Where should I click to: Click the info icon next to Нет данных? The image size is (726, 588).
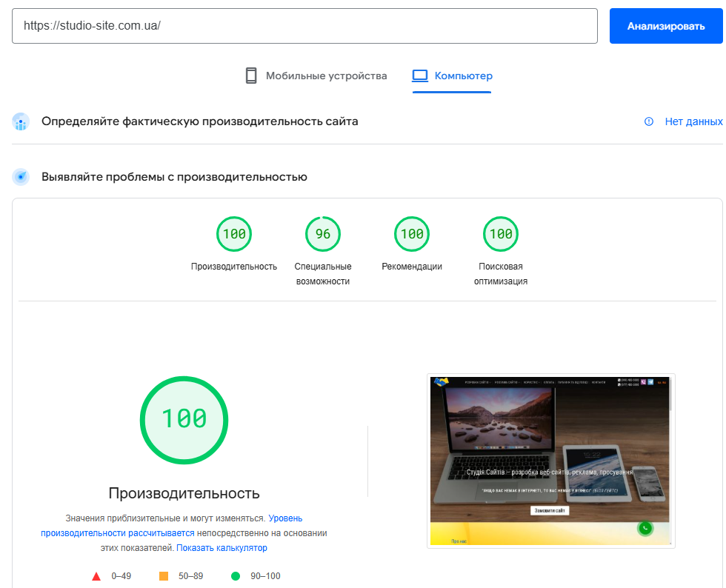pyautogui.click(x=650, y=121)
